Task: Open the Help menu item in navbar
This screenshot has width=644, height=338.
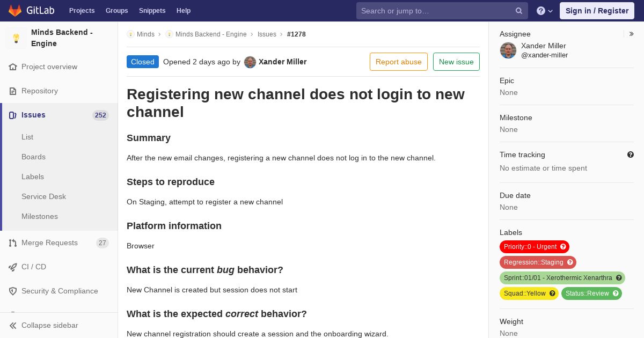Action: click(184, 11)
